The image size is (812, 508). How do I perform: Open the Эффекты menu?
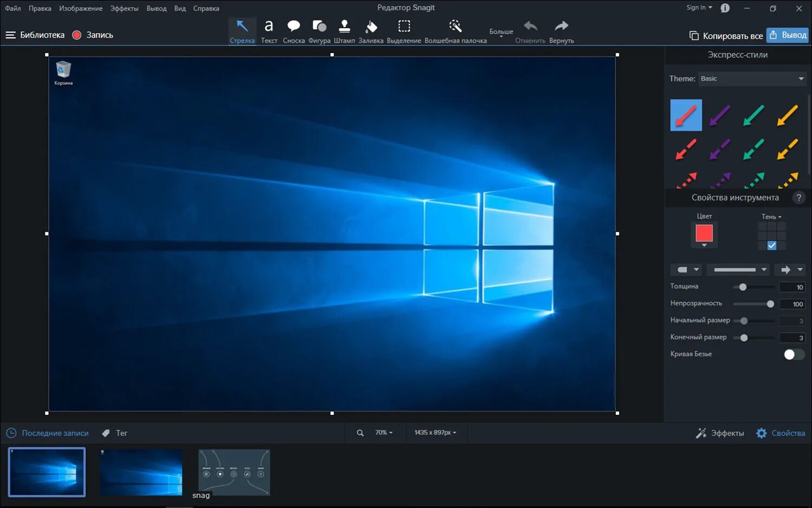[x=125, y=8]
